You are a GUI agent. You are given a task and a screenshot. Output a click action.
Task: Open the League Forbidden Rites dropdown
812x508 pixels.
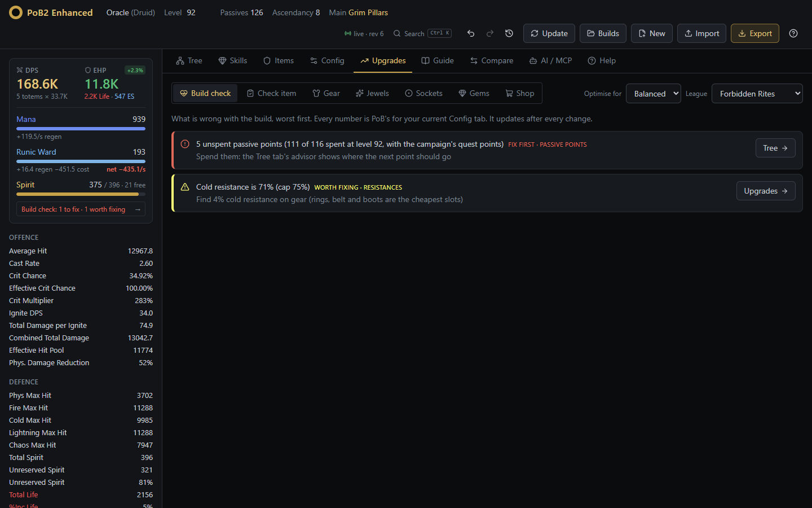[757, 94]
